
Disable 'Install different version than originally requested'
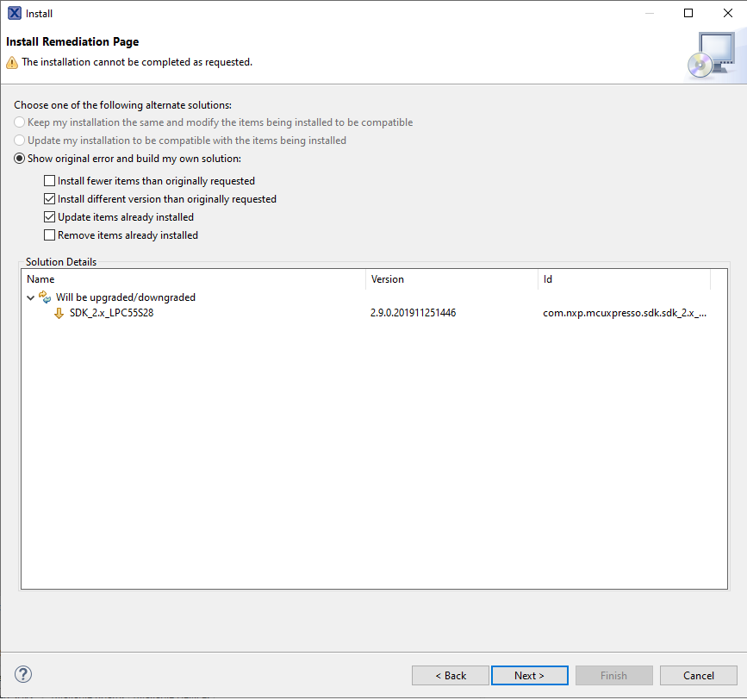(49, 199)
